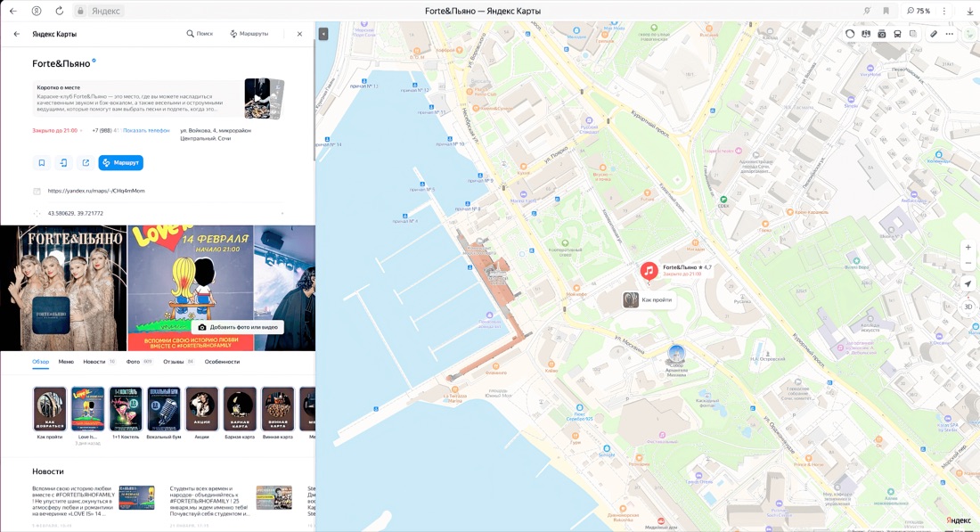Open browser downloads arrow icon
This screenshot has height=532, width=980.
pyautogui.click(x=970, y=11)
